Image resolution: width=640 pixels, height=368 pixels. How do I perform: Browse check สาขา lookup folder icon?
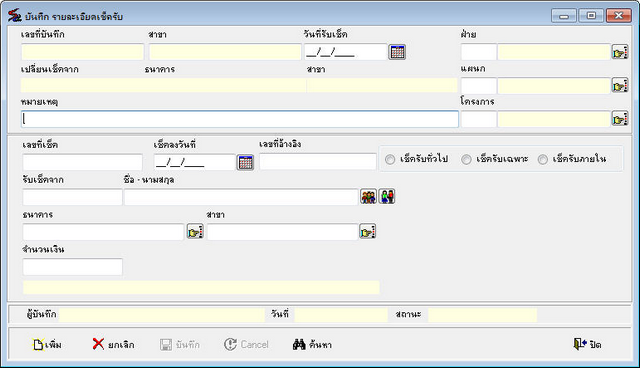[367, 231]
